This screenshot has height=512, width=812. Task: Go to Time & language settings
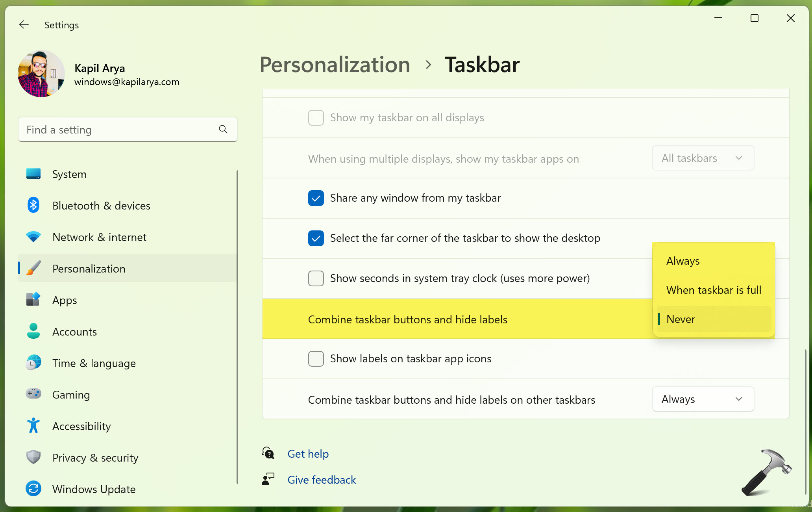pos(94,363)
